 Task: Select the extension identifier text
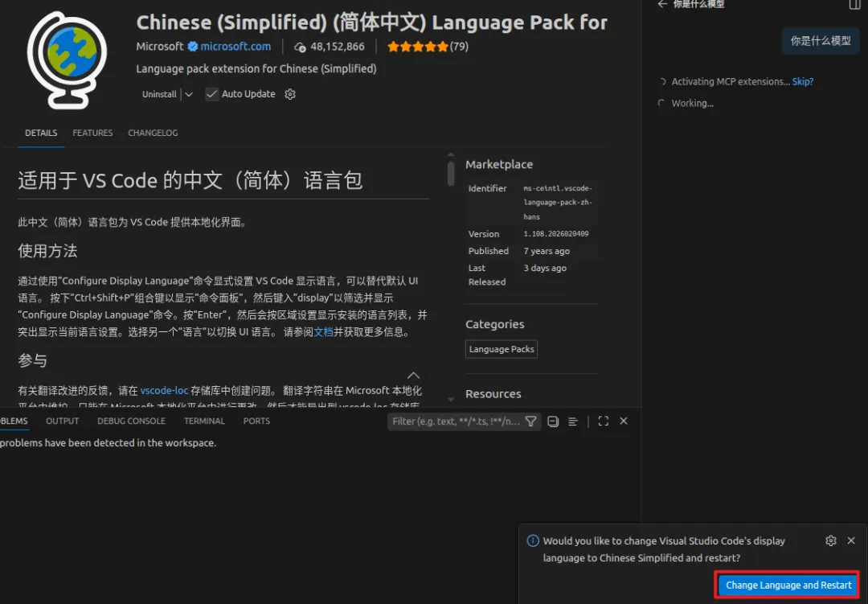pyautogui.click(x=558, y=202)
